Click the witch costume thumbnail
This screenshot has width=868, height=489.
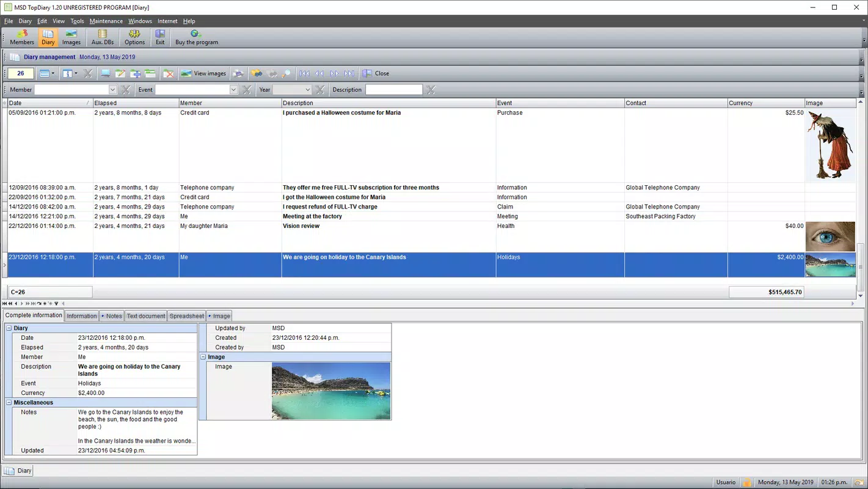pos(830,145)
